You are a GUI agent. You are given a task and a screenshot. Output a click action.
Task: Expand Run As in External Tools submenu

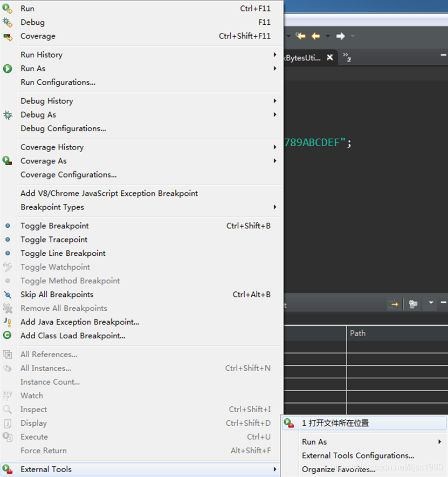pyautogui.click(x=439, y=441)
